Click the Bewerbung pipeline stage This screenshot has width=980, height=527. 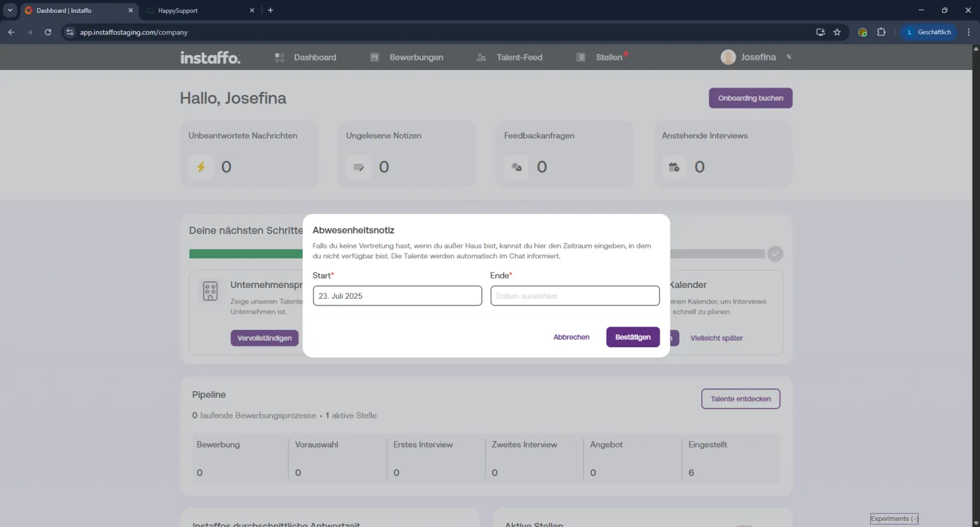point(240,458)
